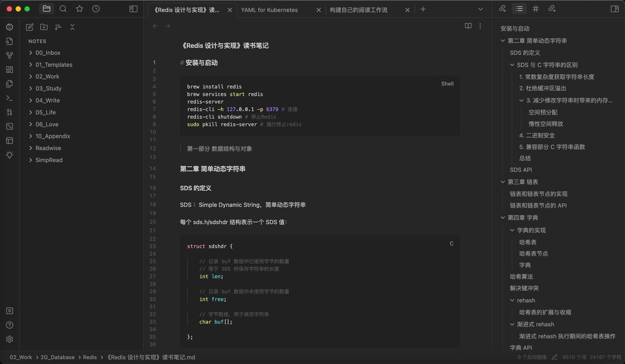This screenshot has height=364, width=625.
Task: Open the command palette terminal icon
Action: coord(10,98)
